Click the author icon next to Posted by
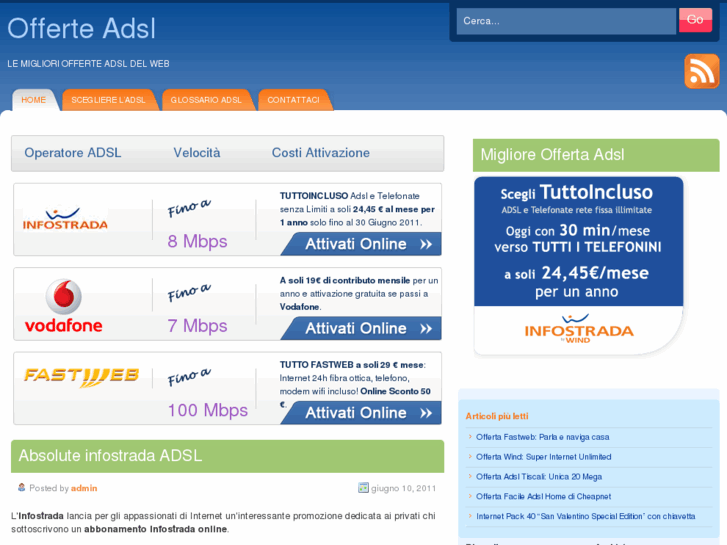 tap(21, 487)
